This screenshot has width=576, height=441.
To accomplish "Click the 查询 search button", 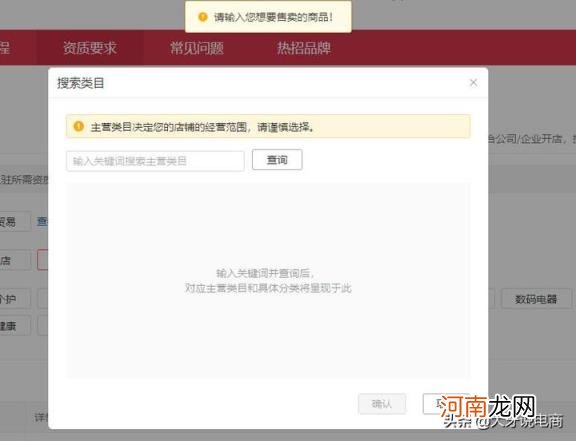I will tap(277, 160).
